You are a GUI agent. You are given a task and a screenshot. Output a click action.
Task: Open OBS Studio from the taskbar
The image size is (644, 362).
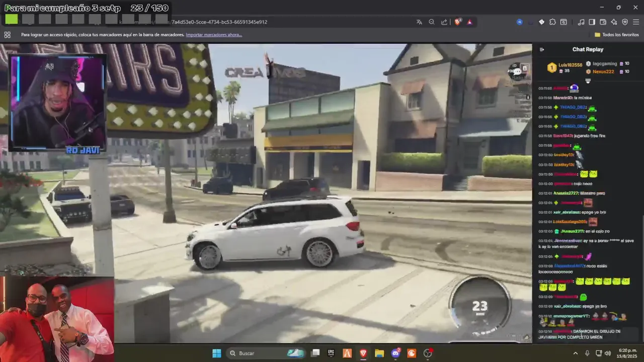(x=428, y=353)
